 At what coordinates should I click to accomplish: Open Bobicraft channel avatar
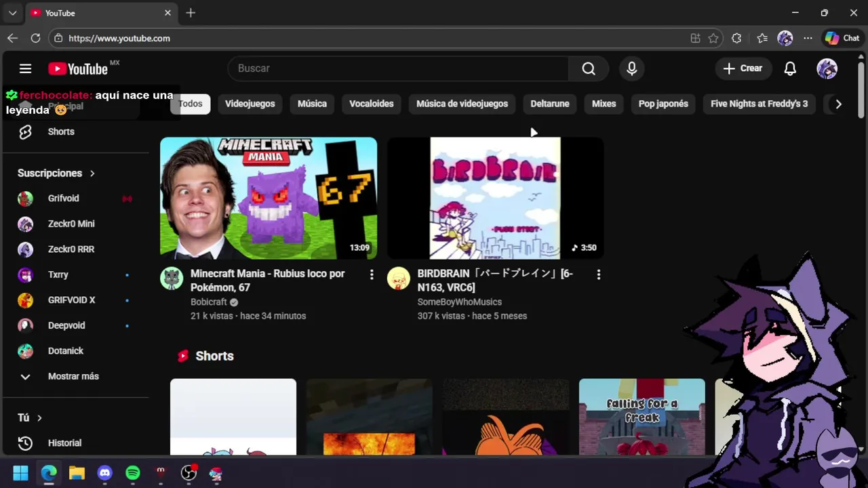click(172, 279)
